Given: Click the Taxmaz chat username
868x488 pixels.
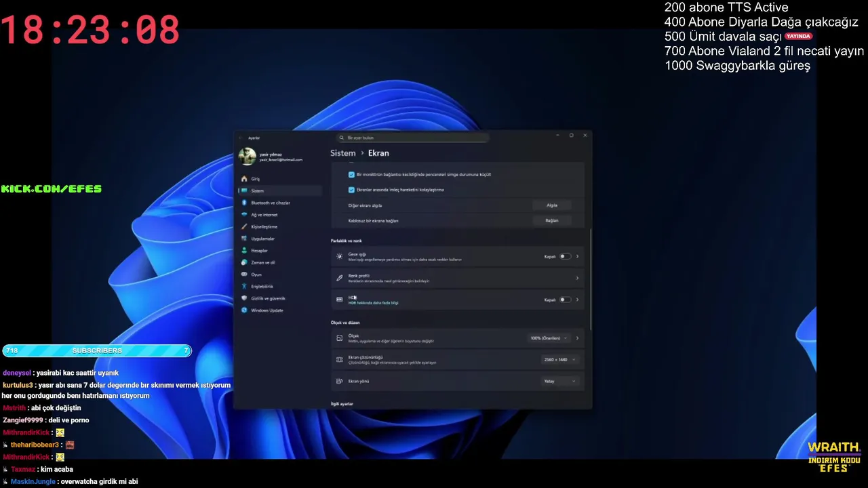Looking at the screenshot, I should pos(23,469).
